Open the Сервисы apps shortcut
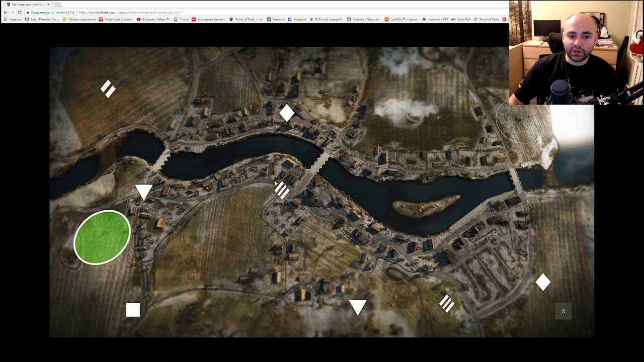Viewport: 644px width, 362px height. pos(13,19)
